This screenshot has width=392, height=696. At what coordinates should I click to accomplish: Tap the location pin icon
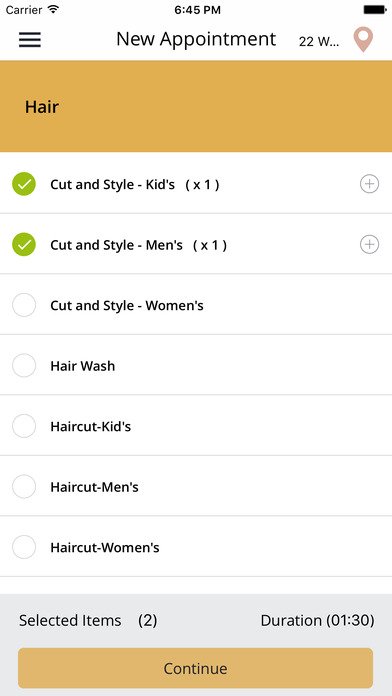[363, 40]
